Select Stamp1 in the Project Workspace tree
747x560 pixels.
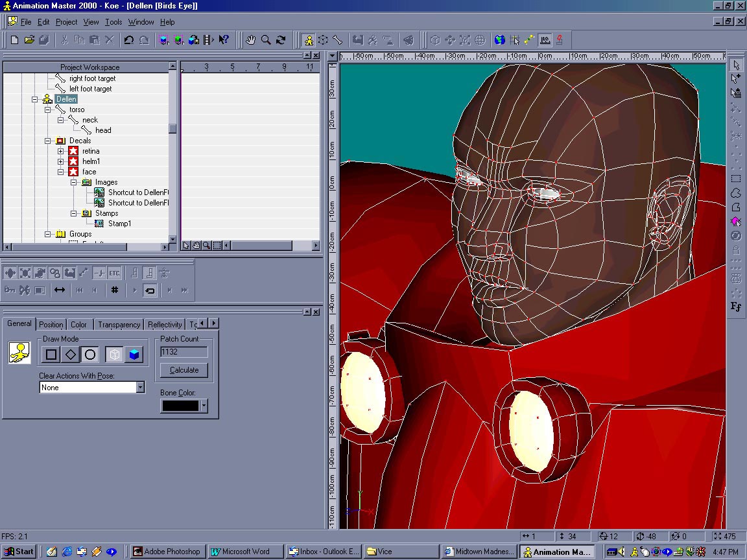119,224
